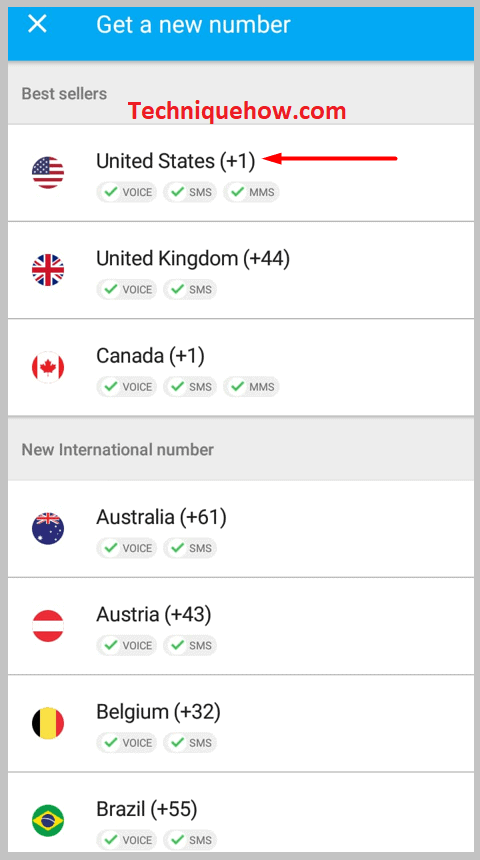Tap the VOICE badge under United Kingdom
The width and height of the screenshot is (480, 860).
(x=127, y=290)
